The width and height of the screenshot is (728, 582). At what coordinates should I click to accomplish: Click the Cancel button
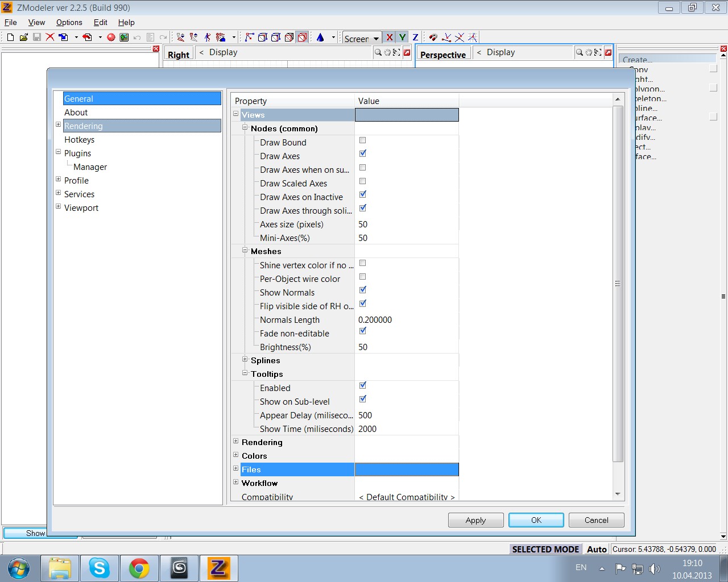tap(597, 520)
